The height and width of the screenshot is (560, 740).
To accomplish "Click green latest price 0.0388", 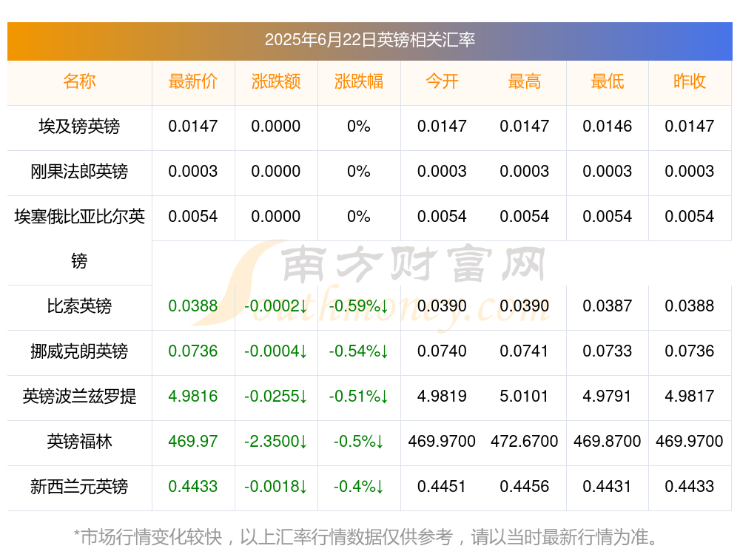I will pyautogui.click(x=193, y=306).
